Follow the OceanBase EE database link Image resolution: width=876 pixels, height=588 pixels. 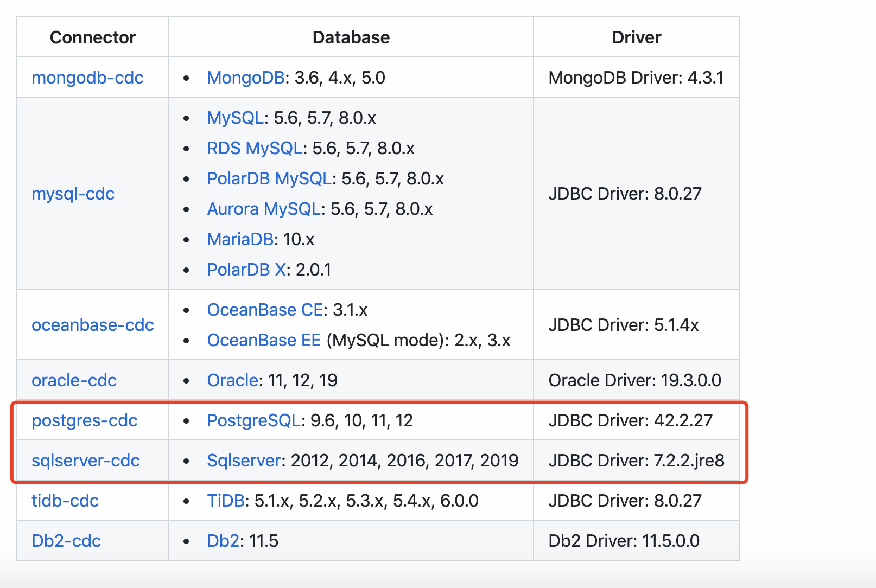click(x=264, y=340)
